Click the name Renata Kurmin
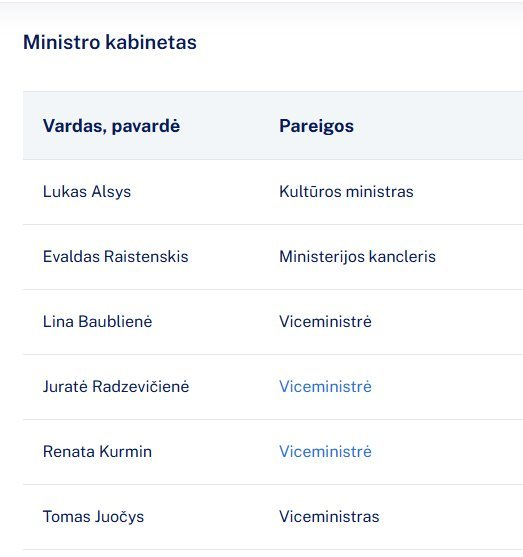Screen dimensions: 523x557 point(97,451)
